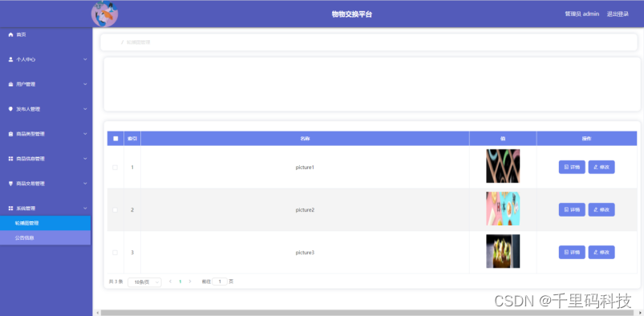Open picture3 thumbnail image
This screenshot has width=644, height=316.
click(x=503, y=251)
